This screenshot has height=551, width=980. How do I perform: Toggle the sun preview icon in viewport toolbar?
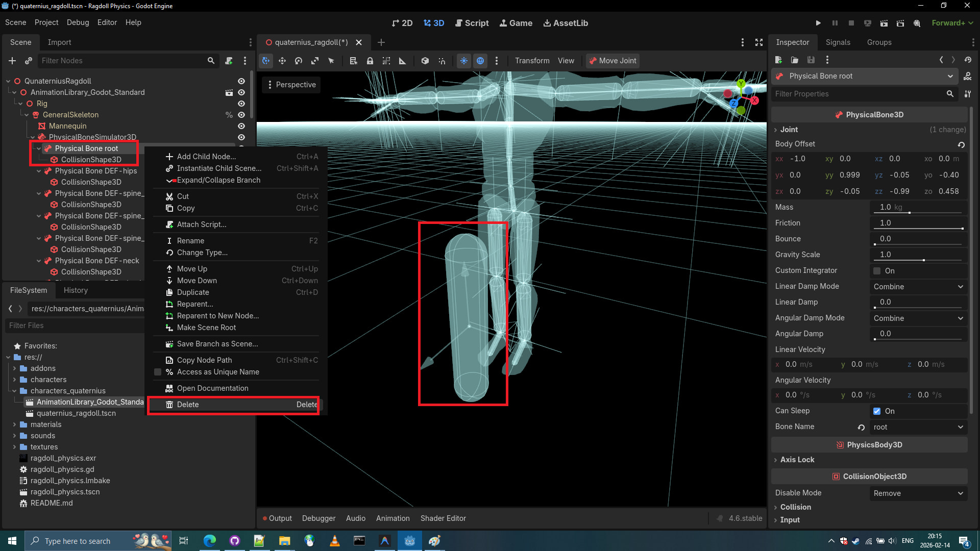pyautogui.click(x=463, y=61)
